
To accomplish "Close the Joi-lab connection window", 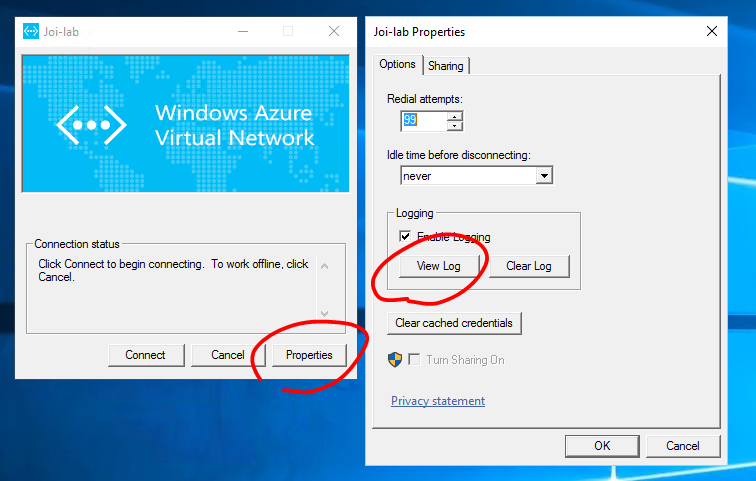I will coord(333,31).
